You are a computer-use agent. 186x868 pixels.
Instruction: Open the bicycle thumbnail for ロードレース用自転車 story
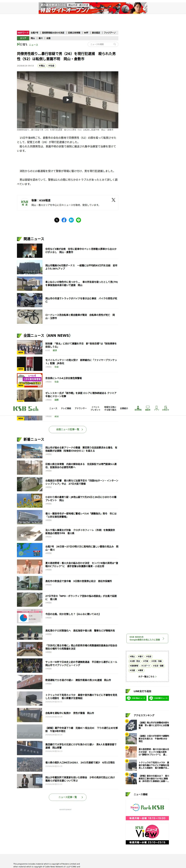pyautogui.click(x=30, y=317)
